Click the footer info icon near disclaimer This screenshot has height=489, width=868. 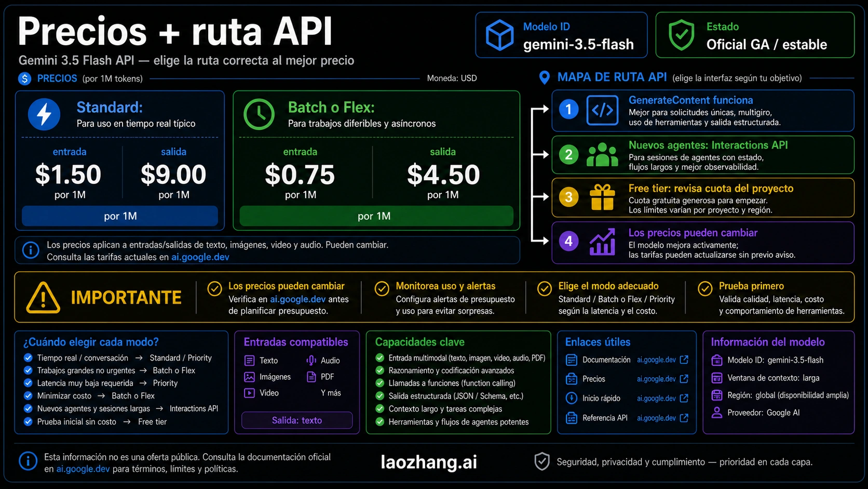[28, 461]
